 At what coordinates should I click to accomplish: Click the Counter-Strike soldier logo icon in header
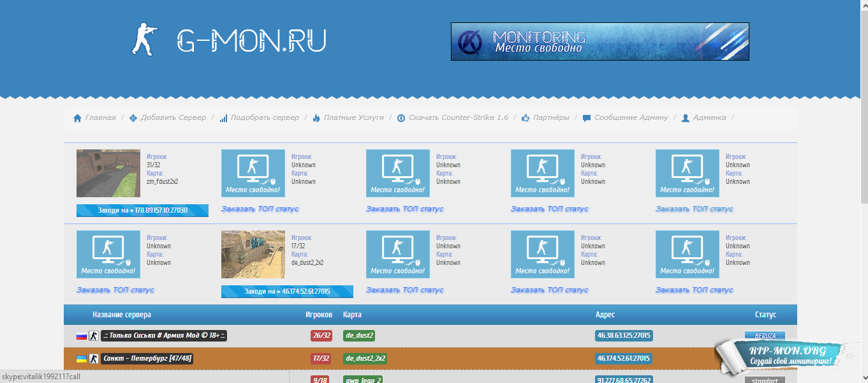click(x=145, y=39)
